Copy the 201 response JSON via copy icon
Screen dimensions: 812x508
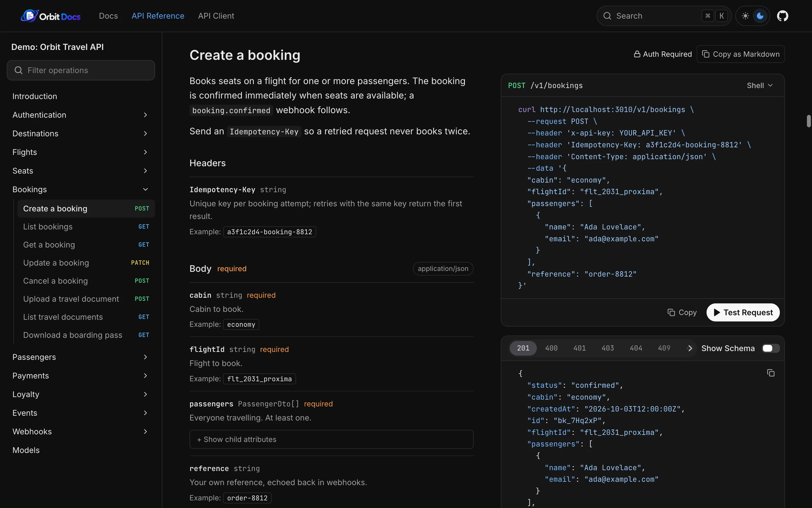pos(771,373)
